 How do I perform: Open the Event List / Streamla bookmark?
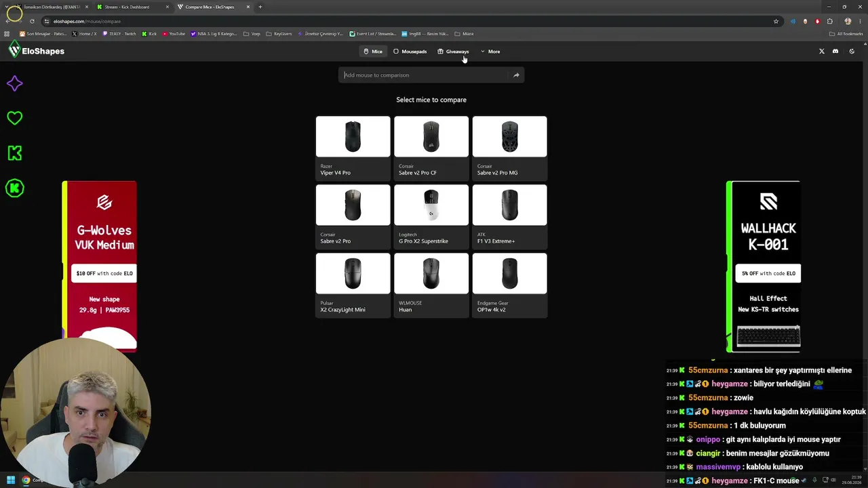tap(372, 34)
